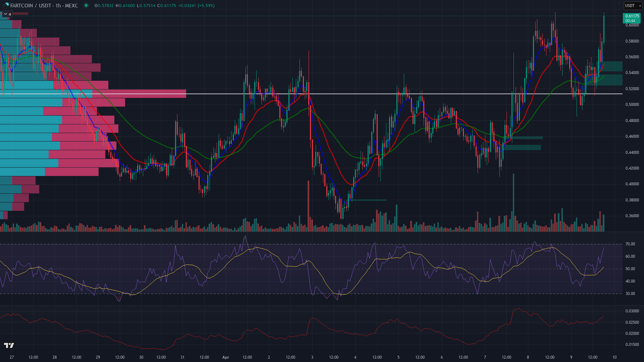Click the 0.42000 price scale label

click(x=632, y=168)
